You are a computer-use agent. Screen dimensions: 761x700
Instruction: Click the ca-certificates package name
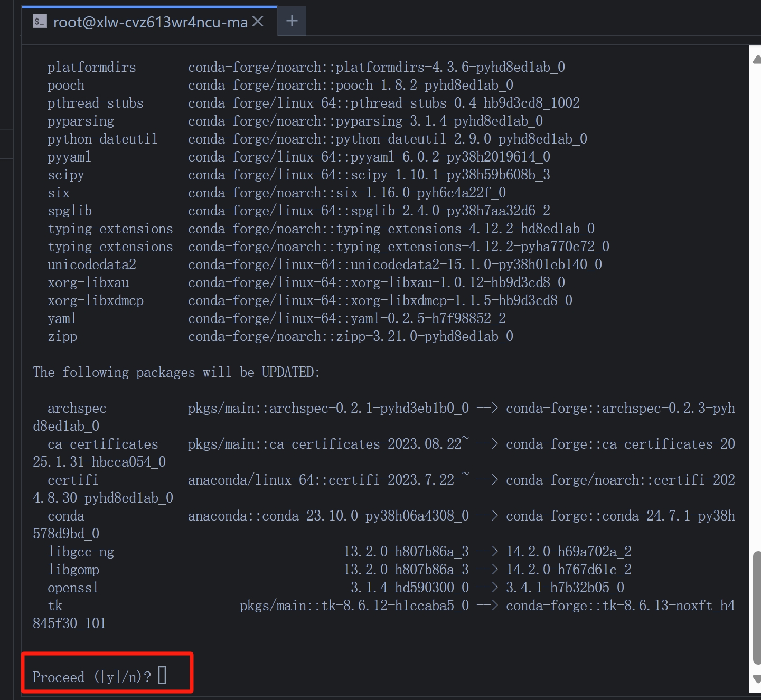(103, 444)
